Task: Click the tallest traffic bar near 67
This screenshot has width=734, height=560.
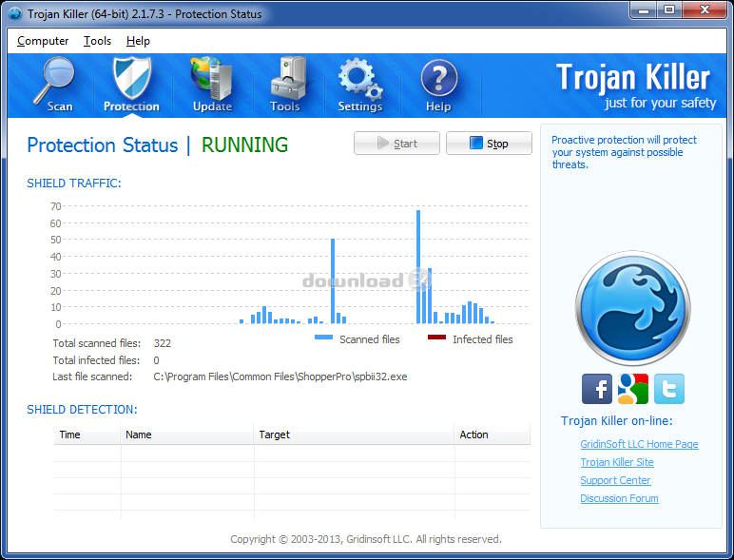Action: click(418, 267)
